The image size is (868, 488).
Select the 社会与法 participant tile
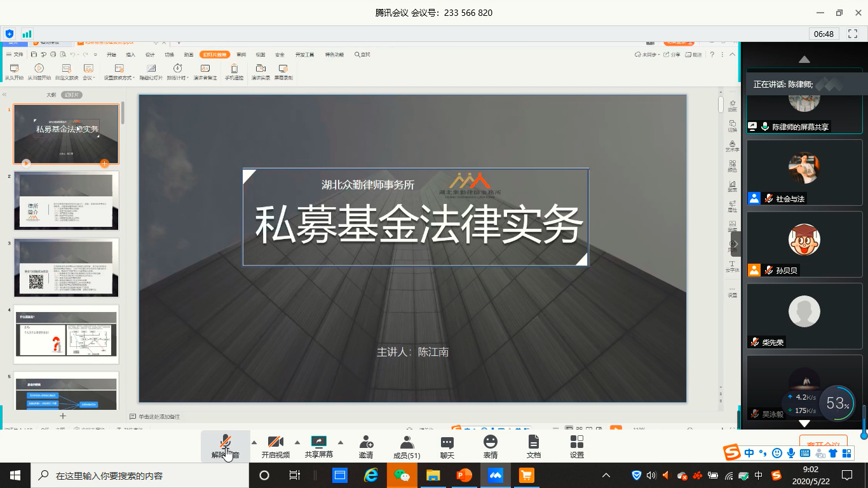[x=804, y=172]
